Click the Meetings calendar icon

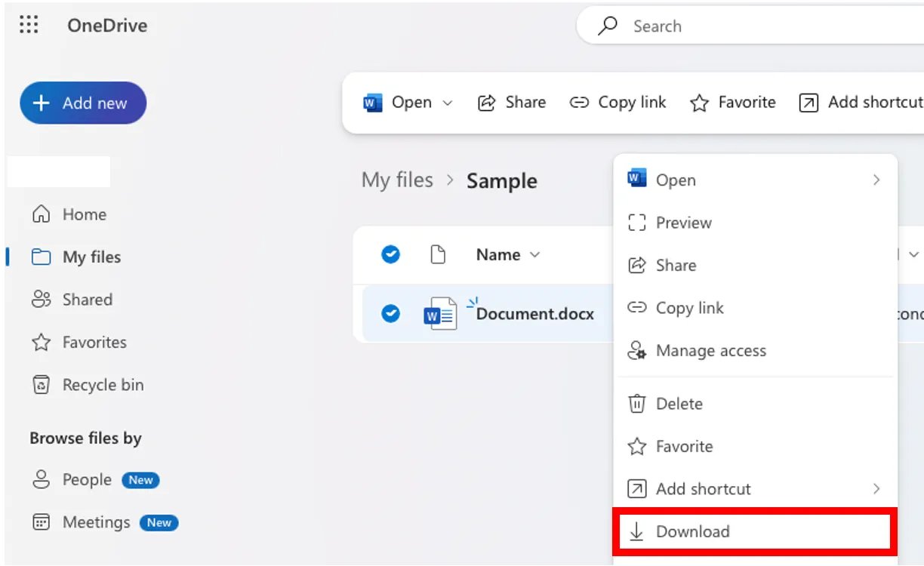[x=41, y=522]
